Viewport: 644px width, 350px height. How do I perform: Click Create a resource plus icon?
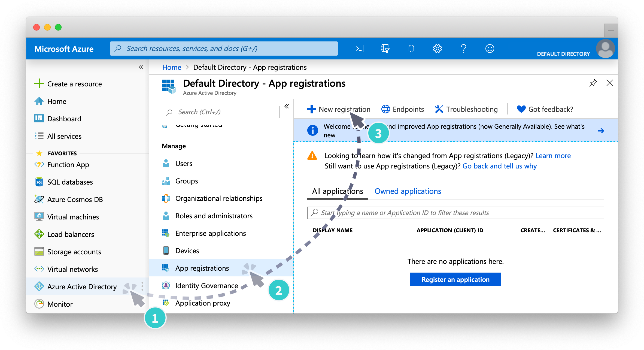(39, 84)
